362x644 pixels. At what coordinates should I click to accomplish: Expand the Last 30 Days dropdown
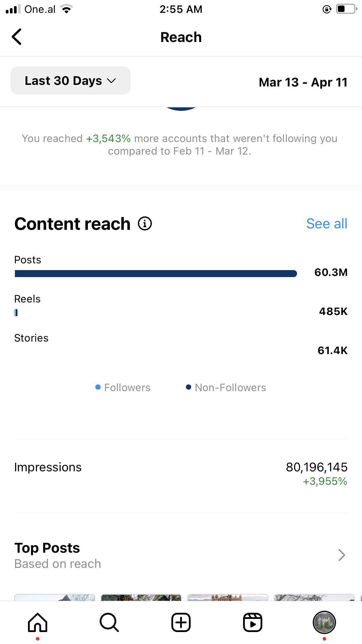71,81
